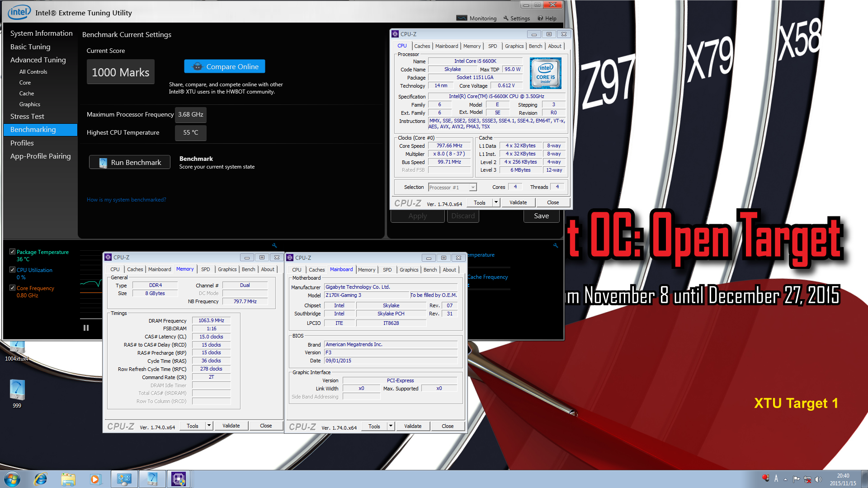
Task: Click the Show desktop strip at the taskbar end
Action: [864, 479]
